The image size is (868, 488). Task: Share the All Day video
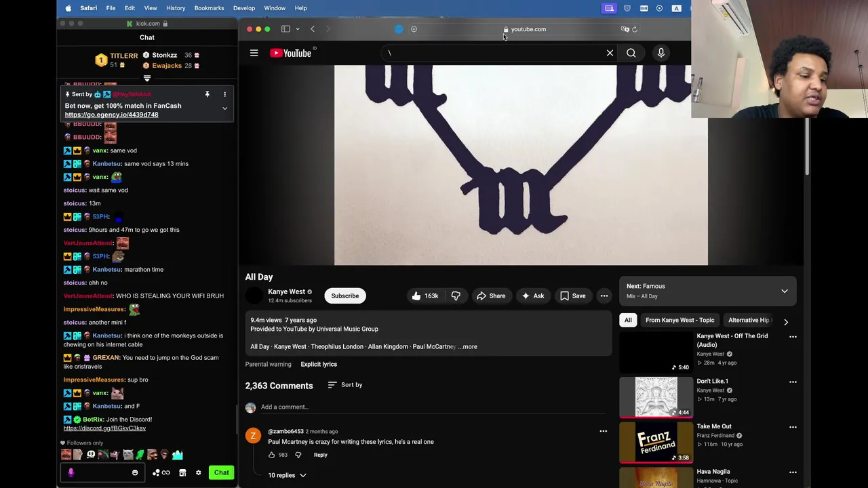point(491,296)
